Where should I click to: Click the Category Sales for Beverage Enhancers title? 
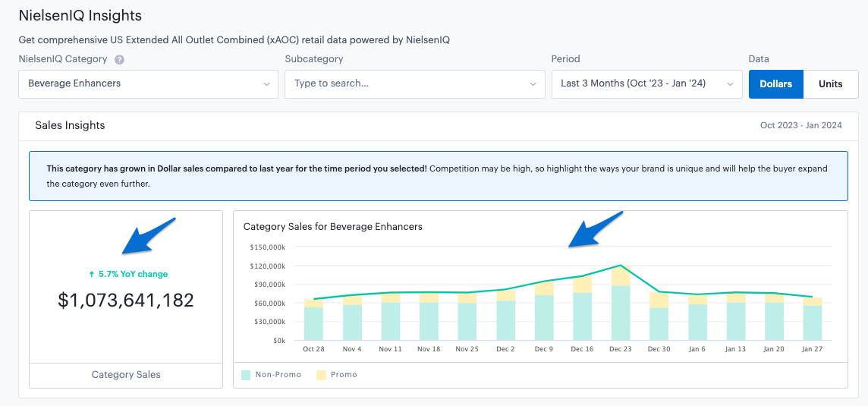click(x=332, y=227)
